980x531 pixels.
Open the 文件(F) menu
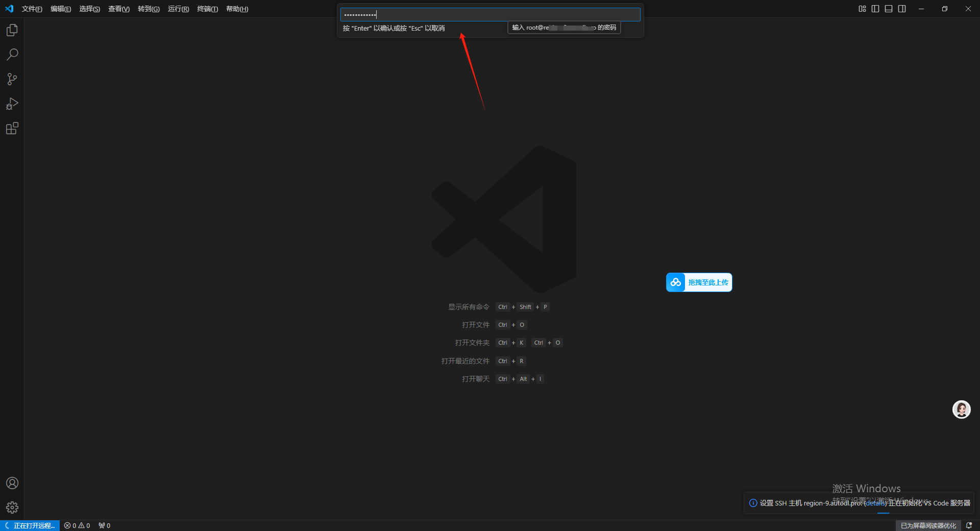[32, 9]
